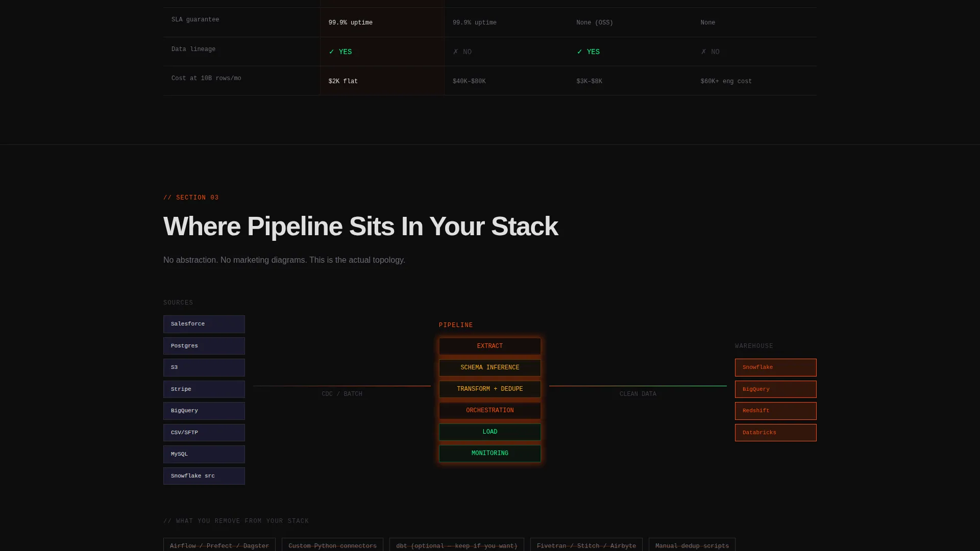
Task: Click the EXTRACT pipeline stage
Action: (x=490, y=346)
